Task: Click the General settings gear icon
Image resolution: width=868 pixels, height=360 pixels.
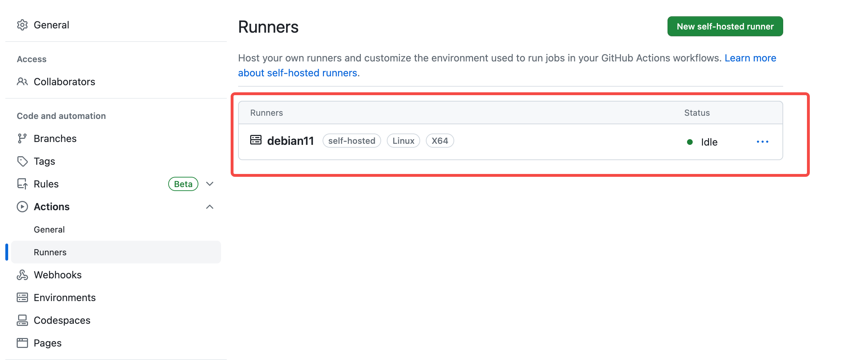Action: (22, 25)
